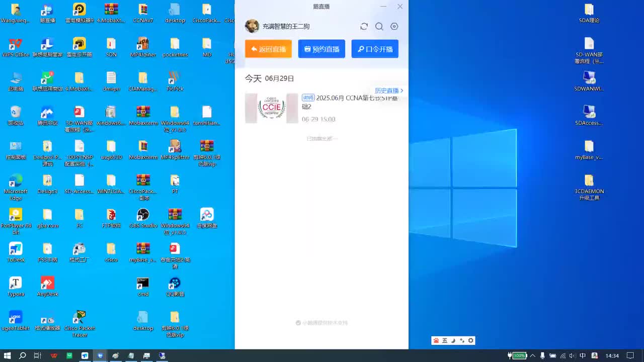Select the MP4Splitter desktop icon
This screenshot has height=362, width=644.
click(x=175, y=150)
